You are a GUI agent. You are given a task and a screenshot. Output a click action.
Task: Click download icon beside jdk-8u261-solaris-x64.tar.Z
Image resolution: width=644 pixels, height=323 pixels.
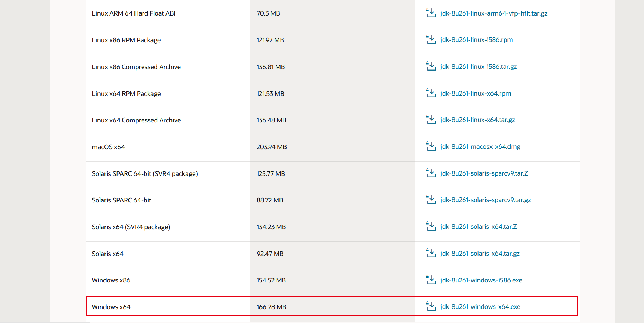431,226
